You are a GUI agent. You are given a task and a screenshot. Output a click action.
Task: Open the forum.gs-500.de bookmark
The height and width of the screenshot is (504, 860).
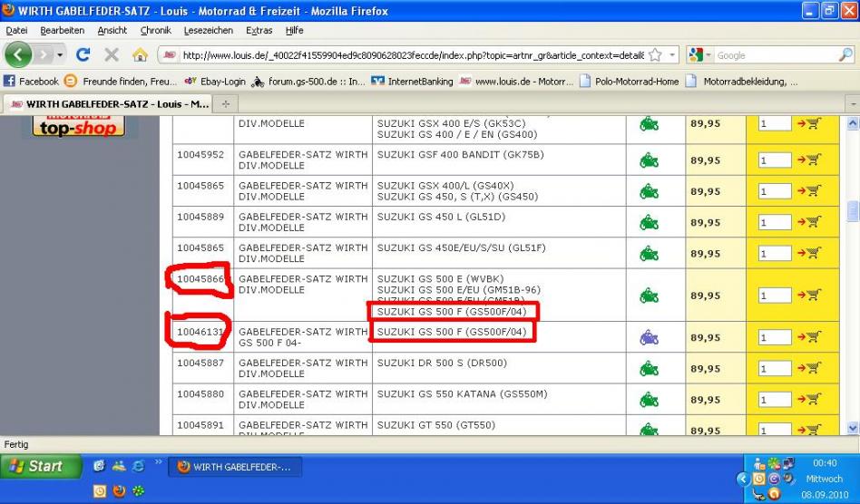pos(308,81)
